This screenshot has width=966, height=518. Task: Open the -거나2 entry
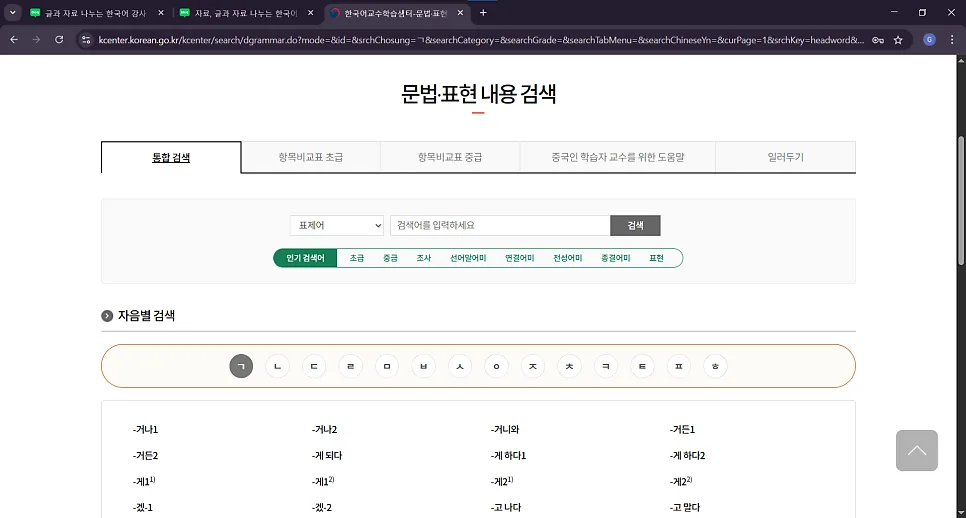[324, 429]
